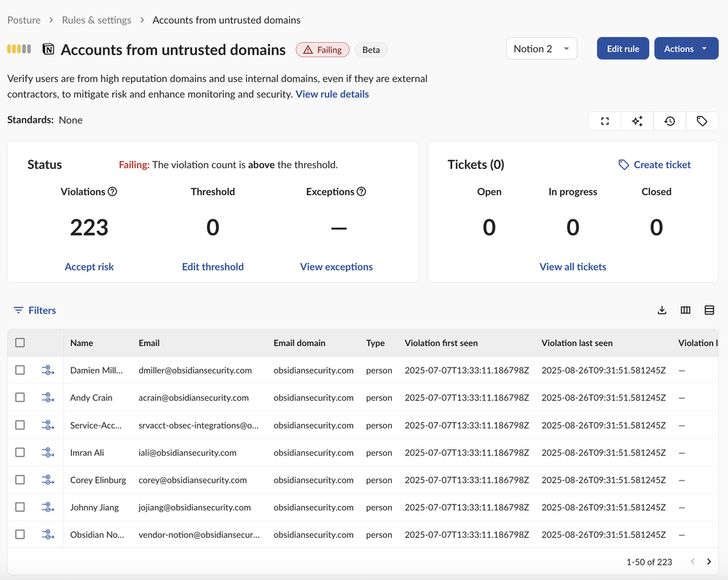The height and width of the screenshot is (580, 728).
Task: Click the graph icon in Service-Acc... row
Action: tap(47, 426)
